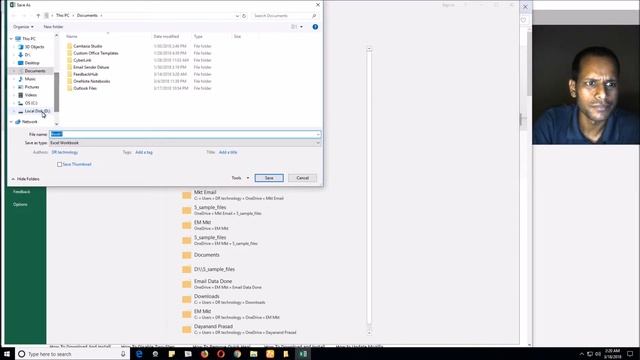Screen dimensions: 640x360
Task: Open the address bar history dropdown
Action: (x=237, y=16)
